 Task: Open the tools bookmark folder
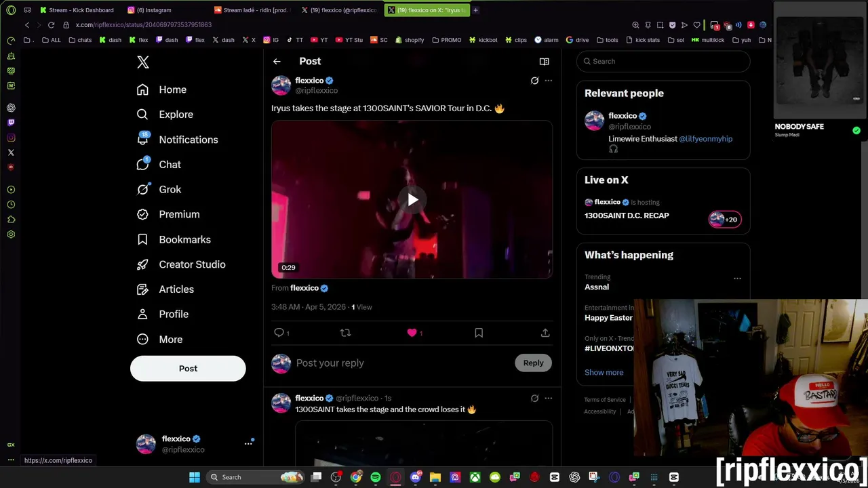click(x=607, y=40)
